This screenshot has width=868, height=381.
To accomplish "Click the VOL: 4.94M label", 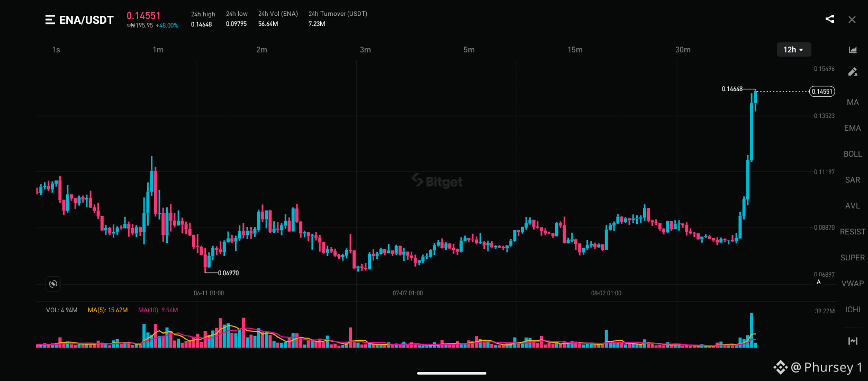I will pyautogui.click(x=62, y=310).
